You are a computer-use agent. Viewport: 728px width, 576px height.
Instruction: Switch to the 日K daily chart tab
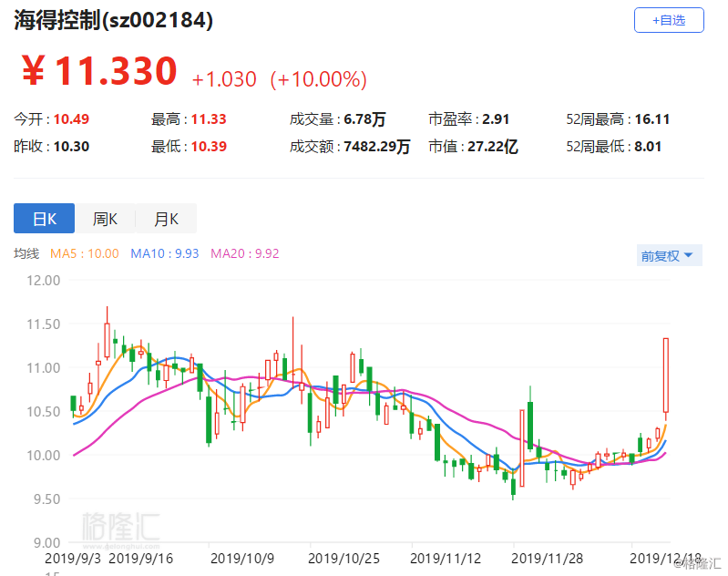44,219
